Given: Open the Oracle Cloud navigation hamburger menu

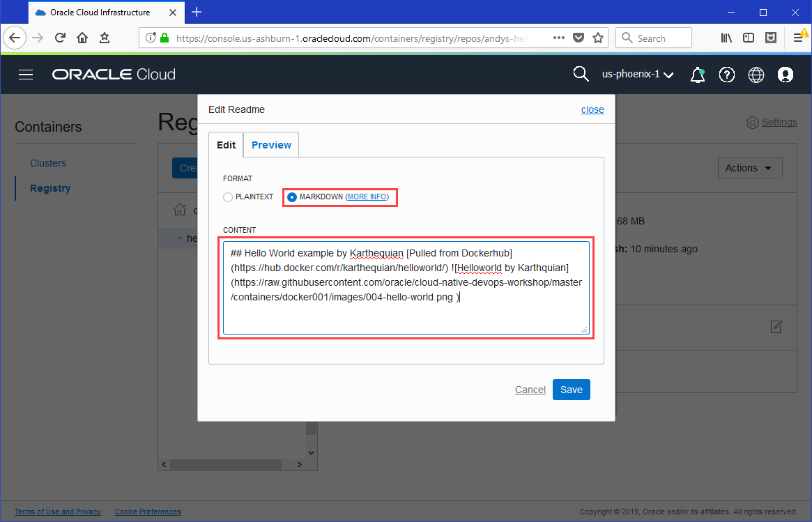Looking at the screenshot, I should pyautogui.click(x=26, y=75).
